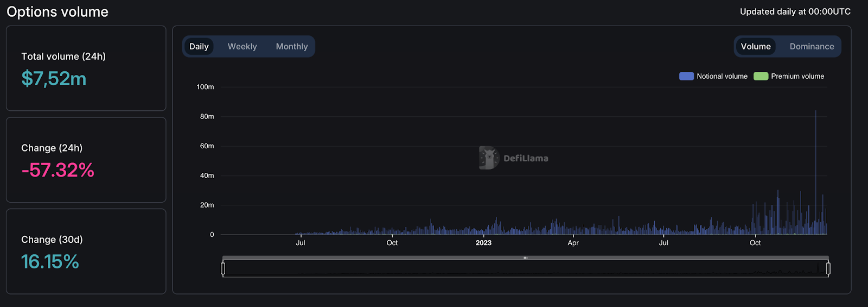The image size is (868, 307).
Task: Switch to the Dominance chart view
Action: [812, 47]
